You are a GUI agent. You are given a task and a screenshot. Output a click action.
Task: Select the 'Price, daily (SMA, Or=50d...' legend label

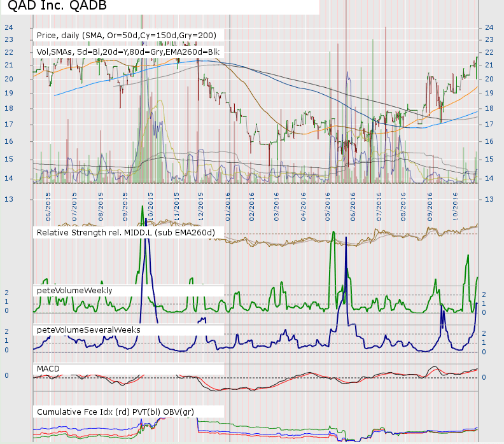pyautogui.click(x=127, y=36)
